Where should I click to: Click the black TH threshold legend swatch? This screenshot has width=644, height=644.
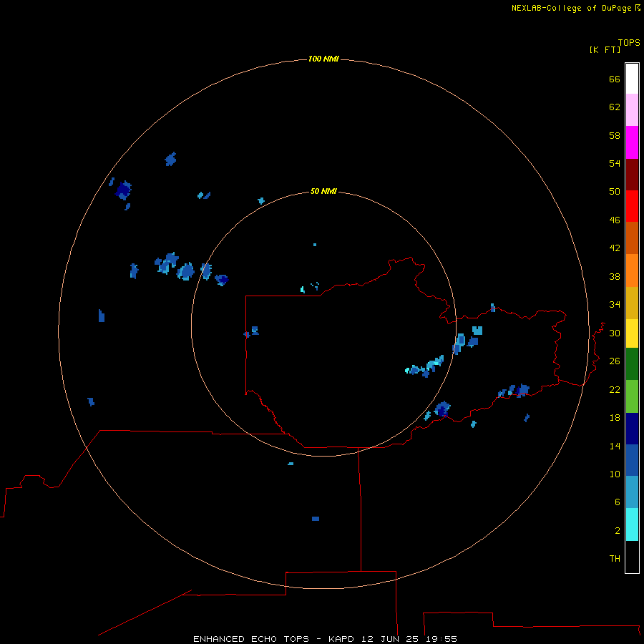632,557
